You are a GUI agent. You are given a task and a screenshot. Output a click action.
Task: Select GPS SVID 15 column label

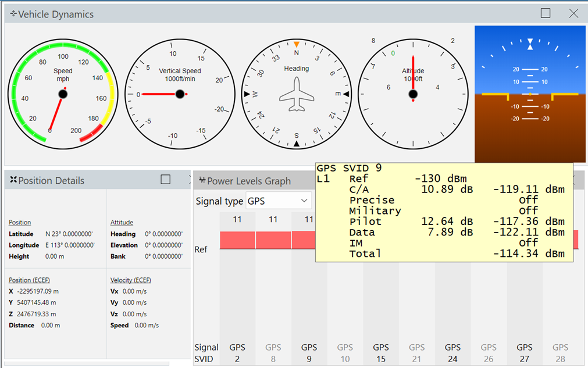pos(381,353)
